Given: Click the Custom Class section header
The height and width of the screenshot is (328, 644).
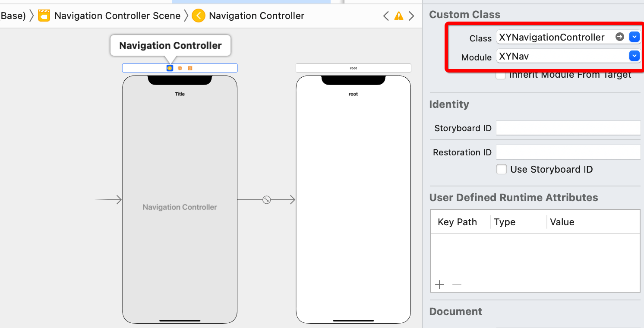Looking at the screenshot, I should click(464, 14).
